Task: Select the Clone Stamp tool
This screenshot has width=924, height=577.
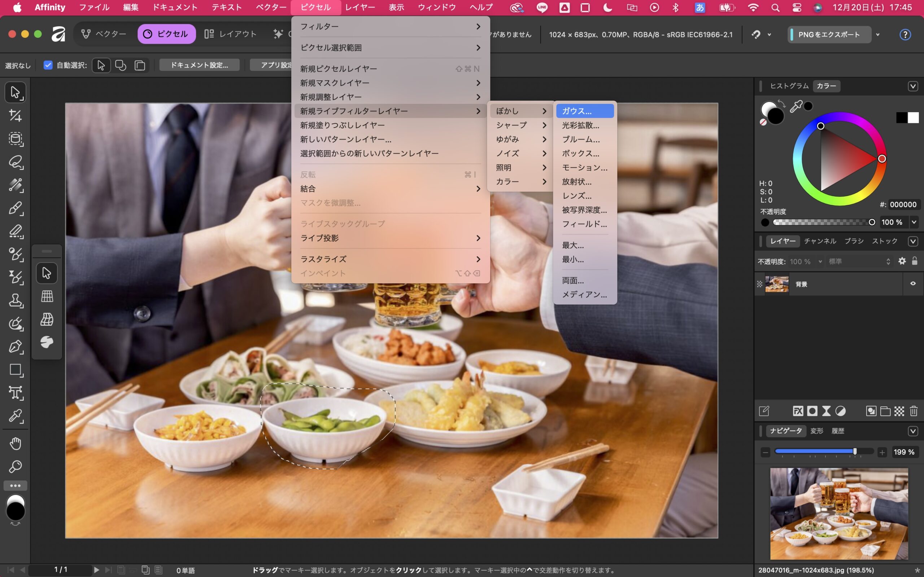Action: [15, 300]
